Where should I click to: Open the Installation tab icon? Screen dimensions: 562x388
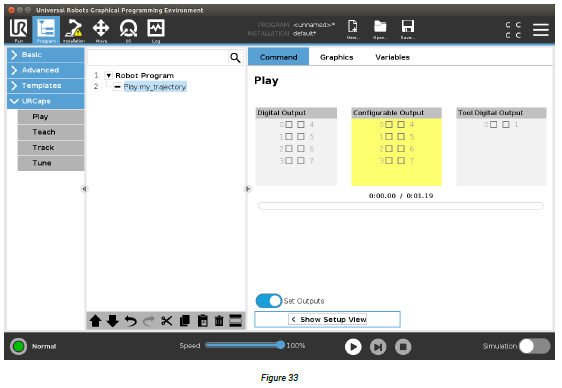pyautogui.click(x=73, y=29)
